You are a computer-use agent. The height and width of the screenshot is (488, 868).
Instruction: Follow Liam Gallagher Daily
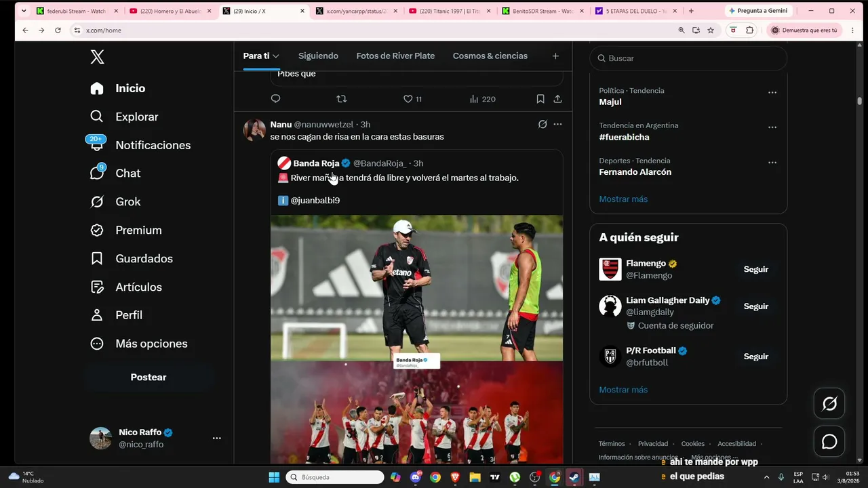point(756,306)
